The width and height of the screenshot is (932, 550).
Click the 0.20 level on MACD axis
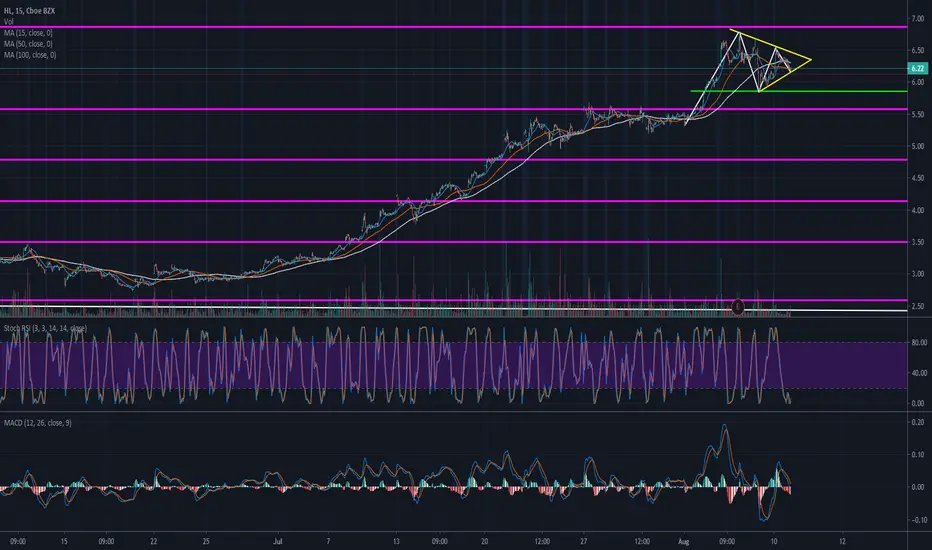918,422
